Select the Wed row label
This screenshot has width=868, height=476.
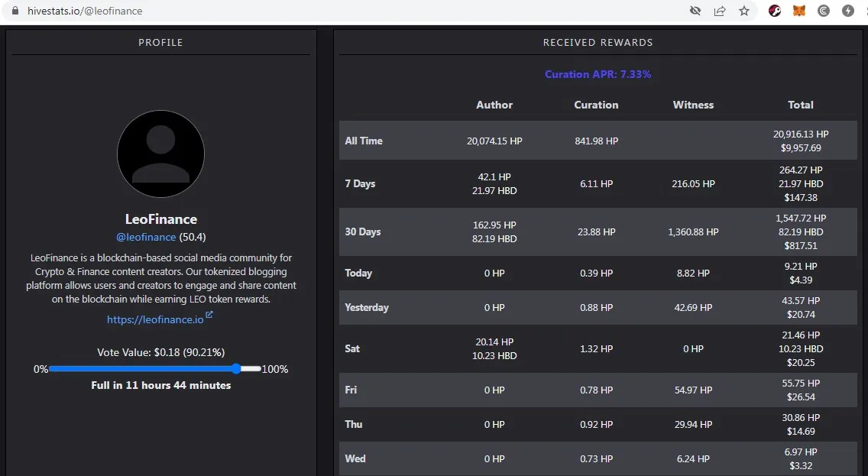click(x=355, y=458)
